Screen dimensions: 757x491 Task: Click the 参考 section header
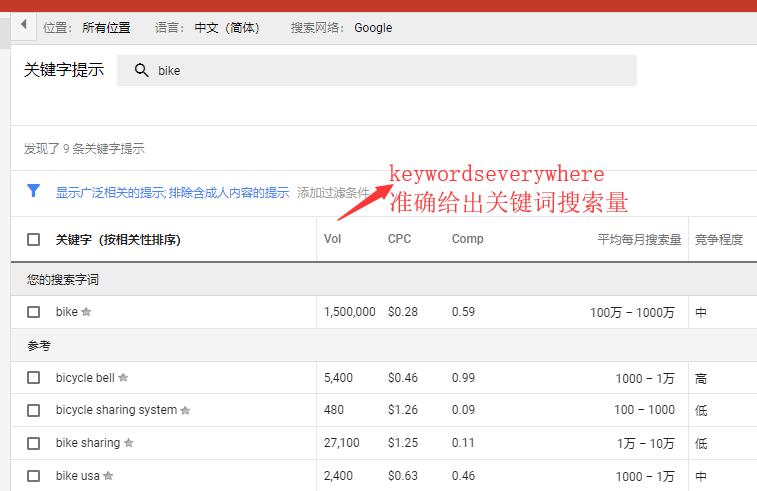[x=39, y=346]
